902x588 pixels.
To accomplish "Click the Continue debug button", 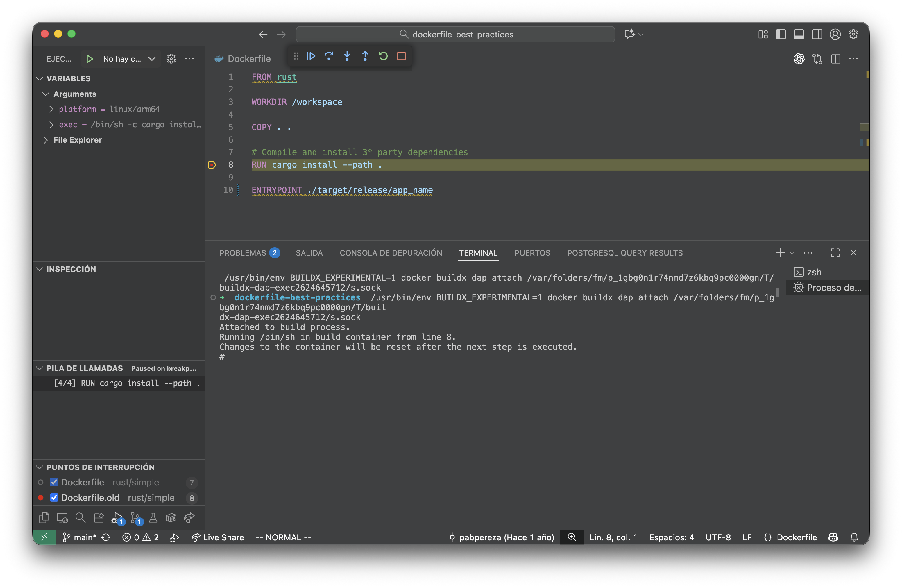I will pyautogui.click(x=311, y=56).
